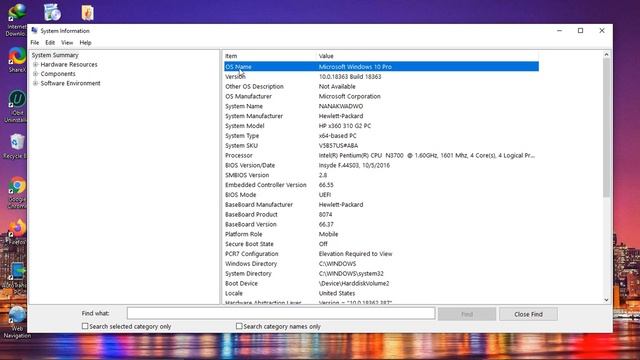Expand the Software Environment node
Image resolution: width=640 pixels, height=360 pixels.
coord(36,83)
